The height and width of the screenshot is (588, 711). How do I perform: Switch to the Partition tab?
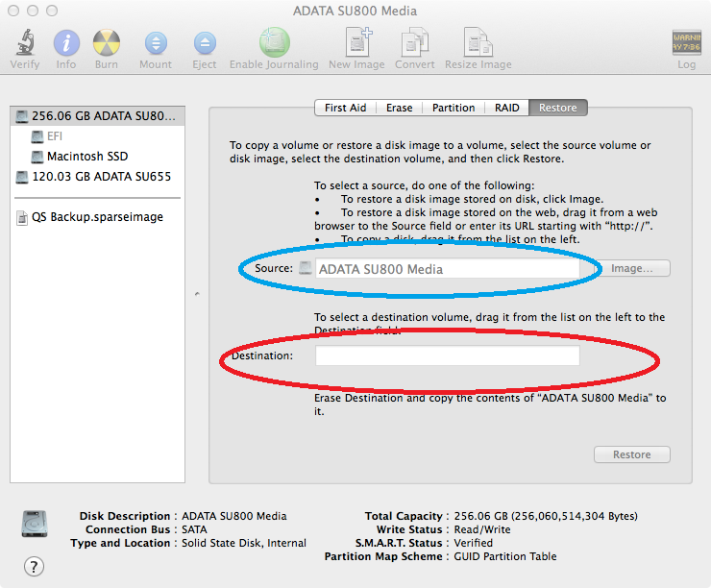454,108
